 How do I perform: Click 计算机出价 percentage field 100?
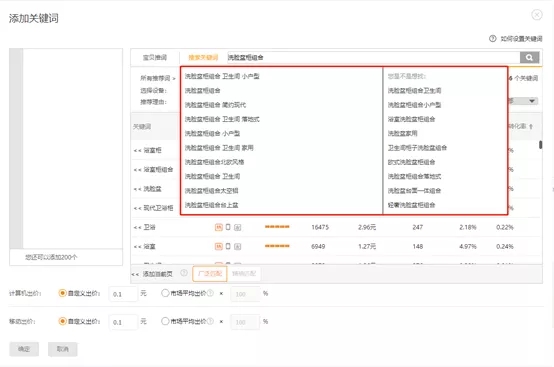(245, 294)
